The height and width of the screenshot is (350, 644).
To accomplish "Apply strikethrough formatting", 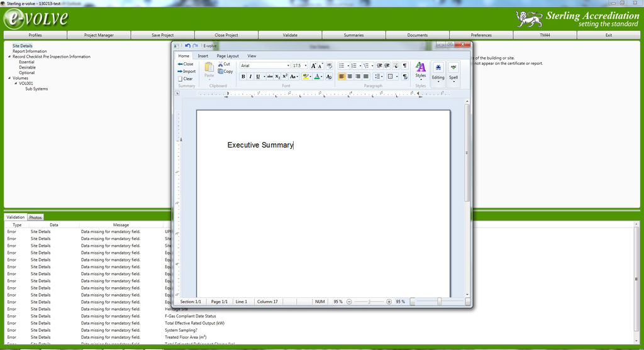I will tap(270, 77).
